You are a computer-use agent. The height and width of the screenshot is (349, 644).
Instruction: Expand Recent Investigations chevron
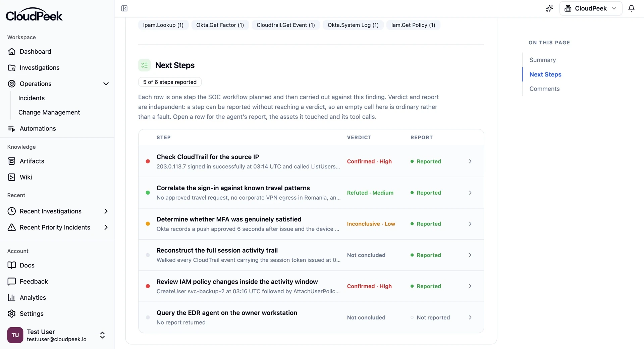coord(106,211)
